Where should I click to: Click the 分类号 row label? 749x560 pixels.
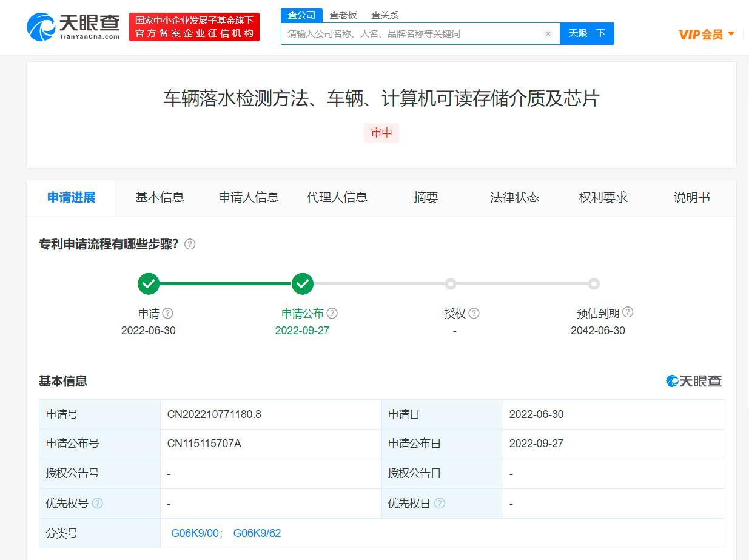pyautogui.click(x=62, y=533)
